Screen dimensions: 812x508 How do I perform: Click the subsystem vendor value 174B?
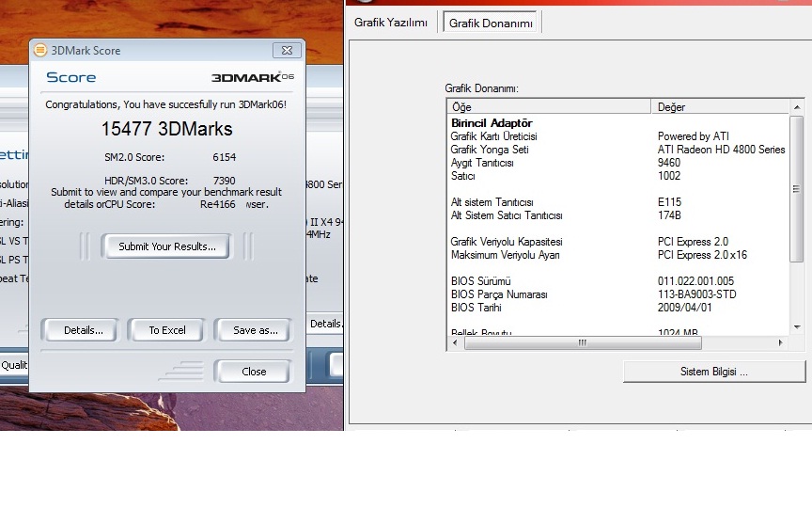pyautogui.click(x=669, y=215)
